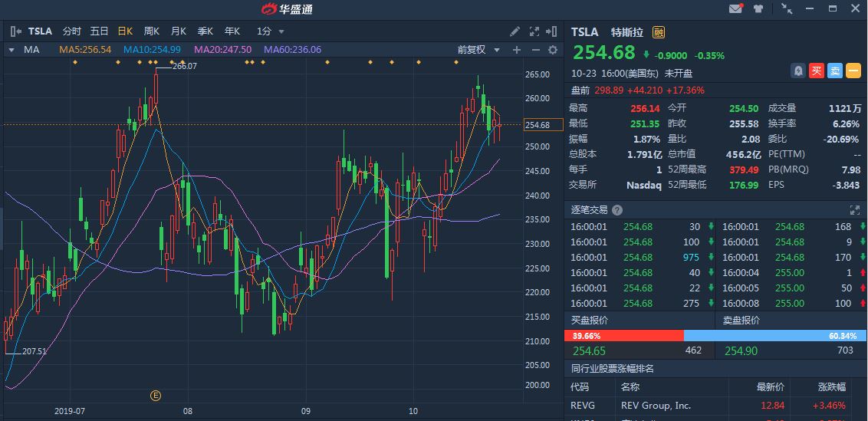Viewport: 868px width, 421px height.
Task: Open the drawing pencil tool
Action: coord(515,31)
